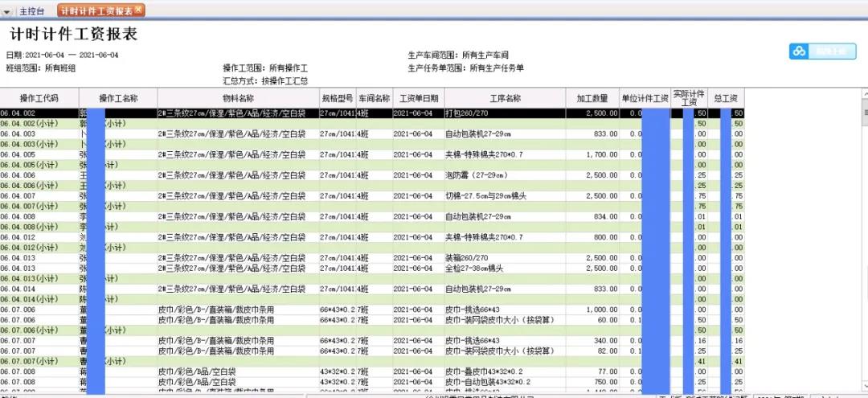Switch to the 主控台 tab
This screenshot has width=868, height=398.
(31, 11)
